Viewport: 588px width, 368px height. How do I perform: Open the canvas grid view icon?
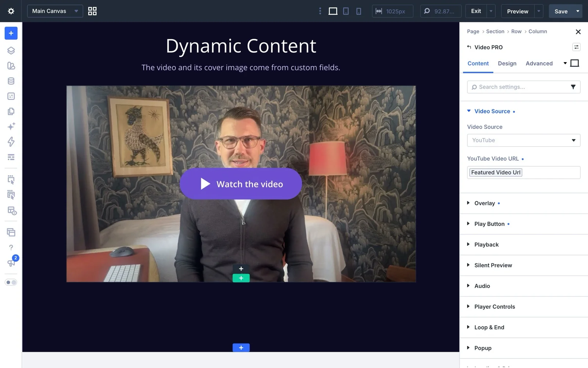pyautogui.click(x=92, y=11)
